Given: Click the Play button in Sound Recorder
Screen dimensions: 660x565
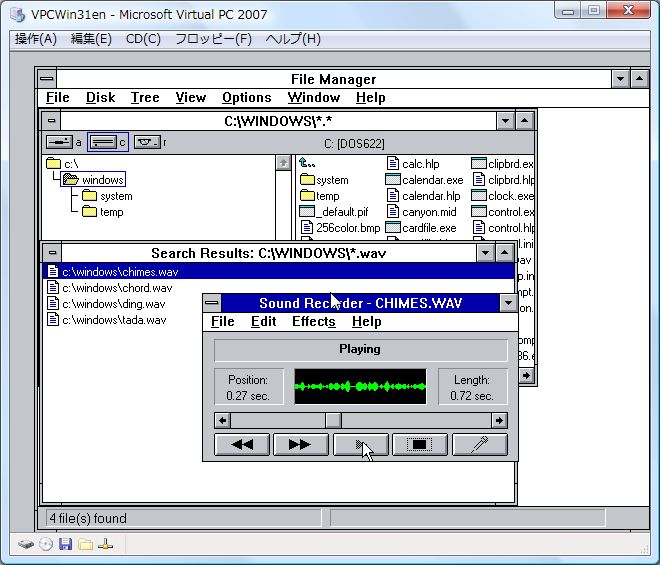Looking at the screenshot, I should [x=360, y=445].
